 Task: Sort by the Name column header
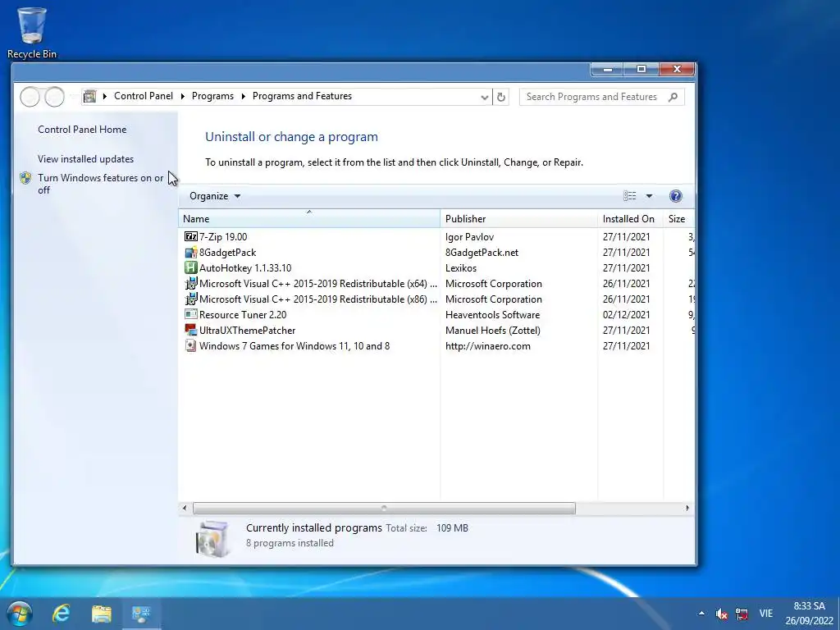(309, 218)
